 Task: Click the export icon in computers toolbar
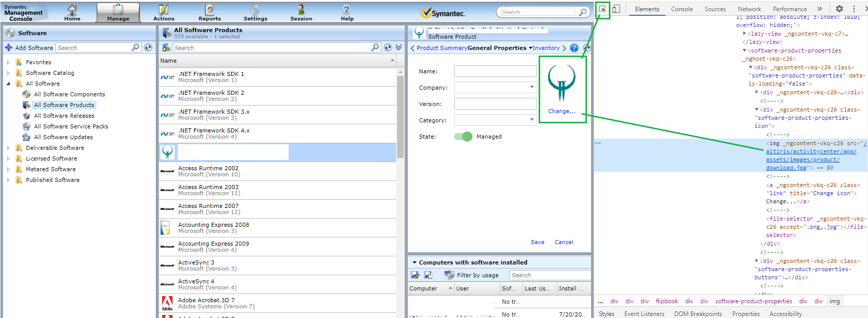[428, 275]
